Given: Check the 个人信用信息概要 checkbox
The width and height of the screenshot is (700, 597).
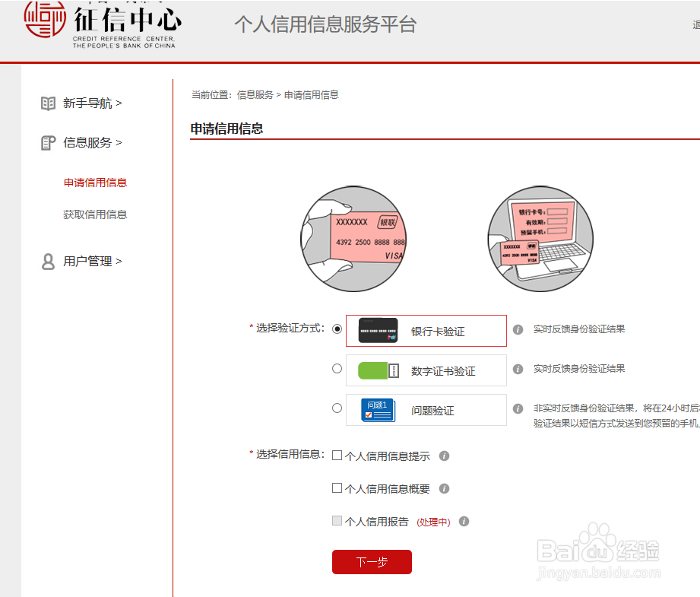Looking at the screenshot, I should point(337,488).
